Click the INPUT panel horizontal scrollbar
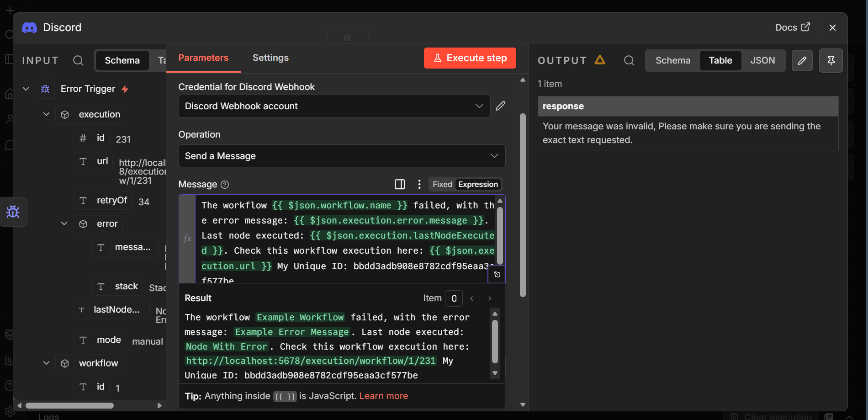The height and width of the screenshot is (420, 868). pos(69,405)
